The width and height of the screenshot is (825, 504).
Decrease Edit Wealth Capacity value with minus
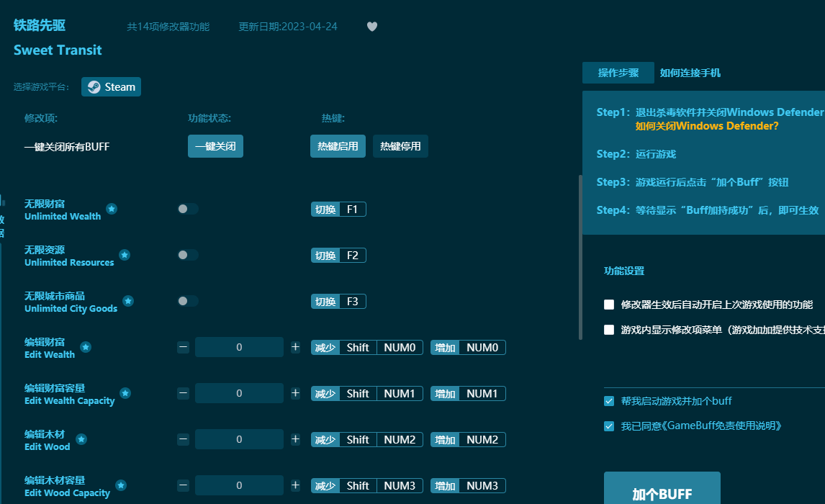click(x=183, y=393)
